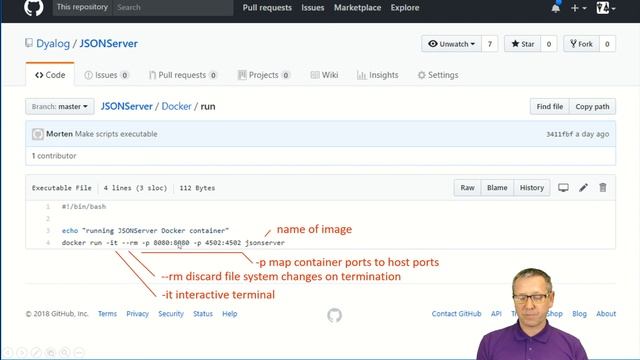Open the JSONServer repository title link
Screen dimensions: 640x360
click(109, 44)
